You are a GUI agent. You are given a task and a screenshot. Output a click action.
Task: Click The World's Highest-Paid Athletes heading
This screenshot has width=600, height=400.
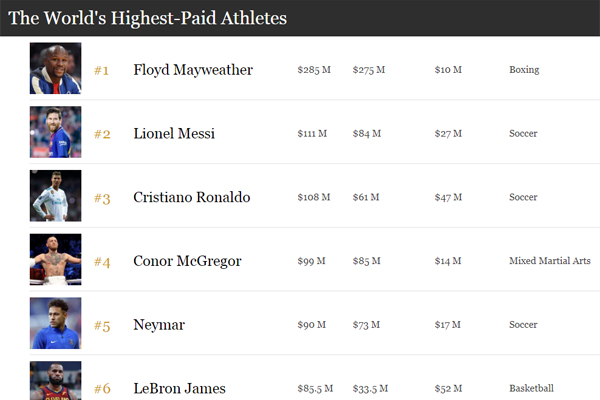(147, 18)
